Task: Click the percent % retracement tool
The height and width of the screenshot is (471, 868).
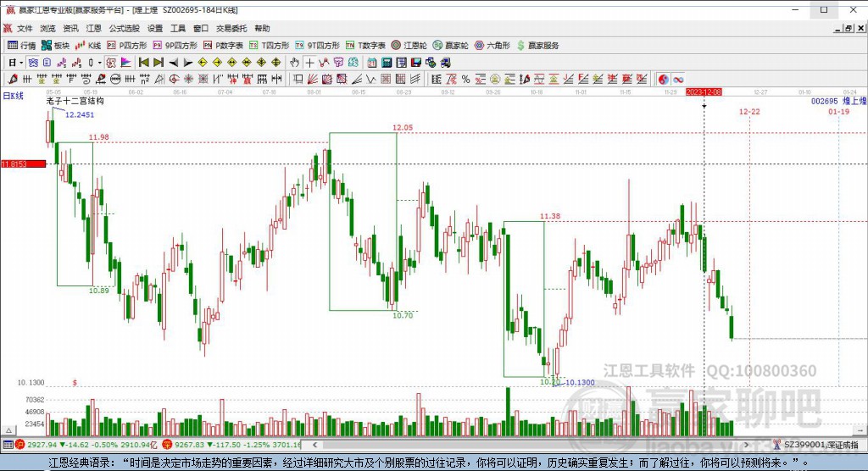Action: [x=465, y=79]
